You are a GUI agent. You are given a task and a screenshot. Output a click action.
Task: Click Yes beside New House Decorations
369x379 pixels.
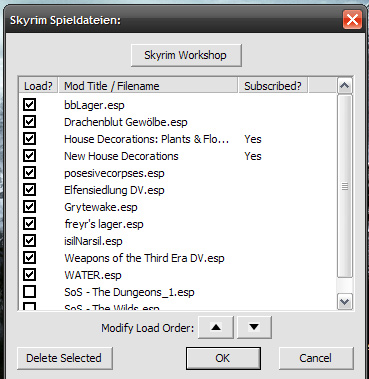coord(253,156)
